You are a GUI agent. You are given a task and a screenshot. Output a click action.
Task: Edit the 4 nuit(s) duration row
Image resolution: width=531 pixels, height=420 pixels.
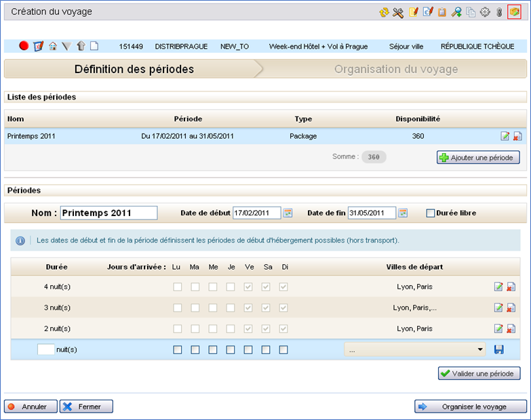pos(498,287)
